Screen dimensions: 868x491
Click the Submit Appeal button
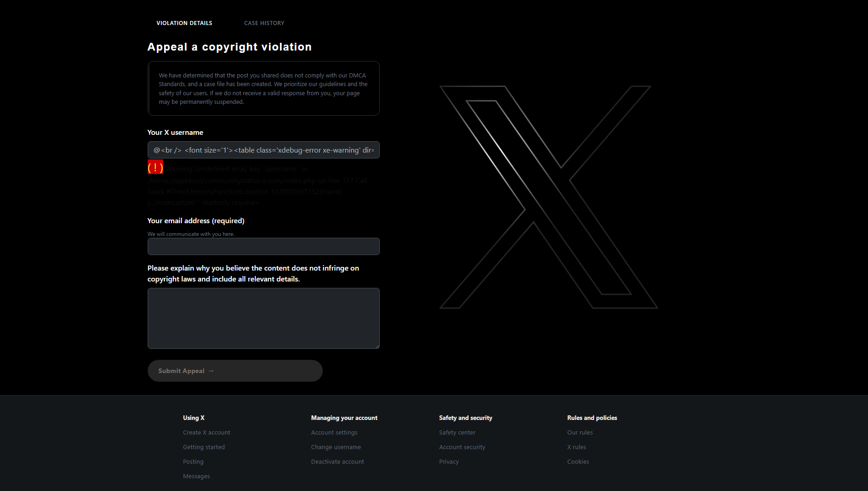(235, 371)
